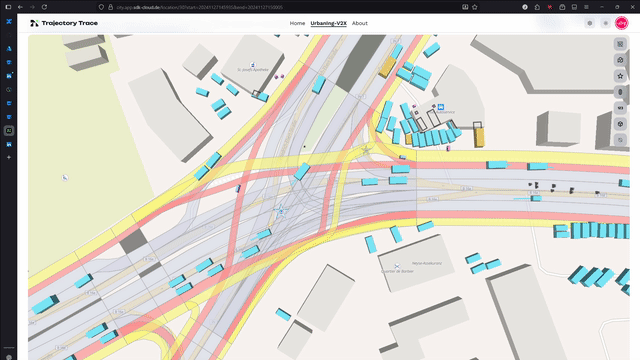640x360 pixels.
Task: Click the browser forward arrow
Action: 32,7
